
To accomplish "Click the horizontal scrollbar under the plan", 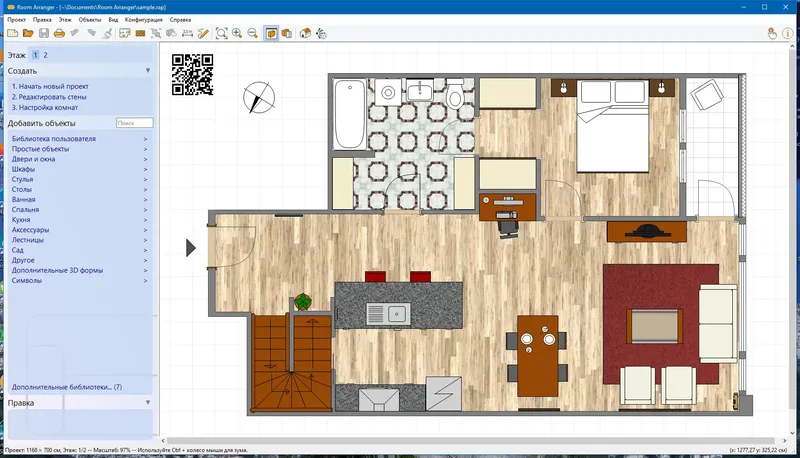I will tap(470, 441).
